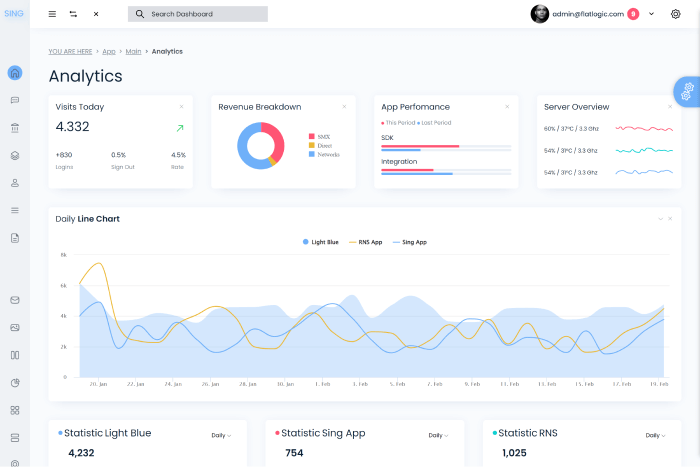Go to App breadcrumb link
Image resolution: width=700 pixels, height=467 pixels.
(109, 51)
